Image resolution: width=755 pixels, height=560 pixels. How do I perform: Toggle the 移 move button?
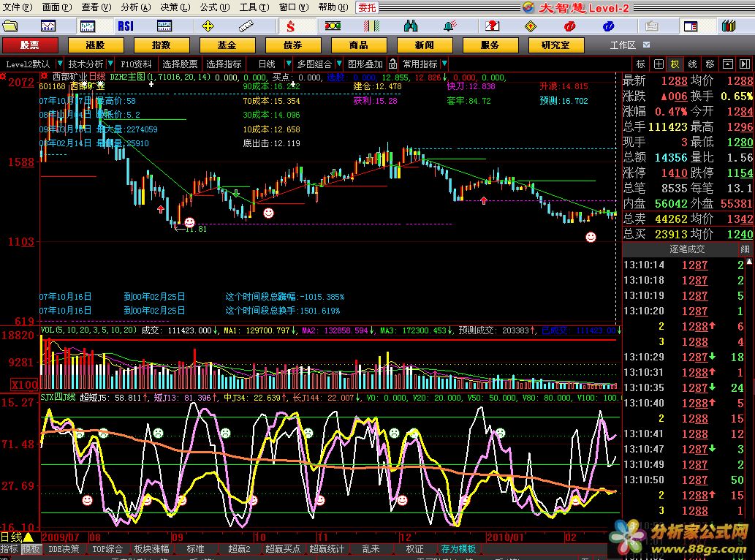tap(710, 64)
